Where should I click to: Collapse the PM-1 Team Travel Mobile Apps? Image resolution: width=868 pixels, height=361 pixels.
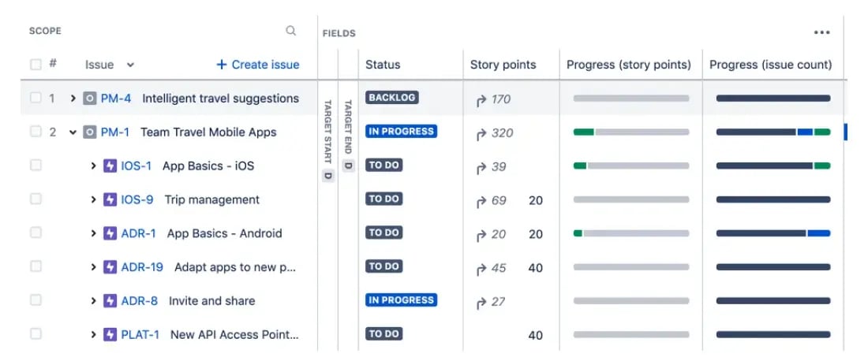point(73,132)
